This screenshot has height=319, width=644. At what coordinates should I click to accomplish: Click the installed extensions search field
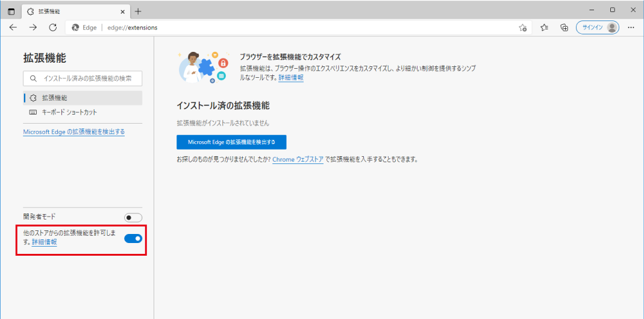pos(83,78)
